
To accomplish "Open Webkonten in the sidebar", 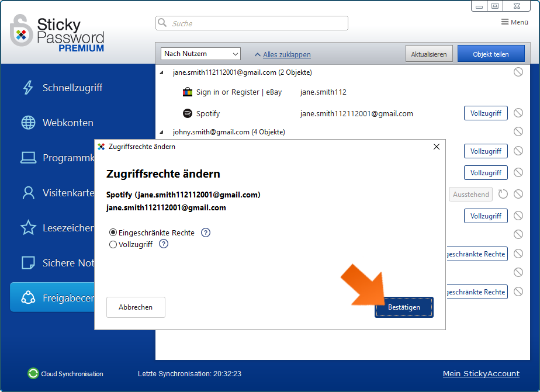I will (x=68, y=123).
